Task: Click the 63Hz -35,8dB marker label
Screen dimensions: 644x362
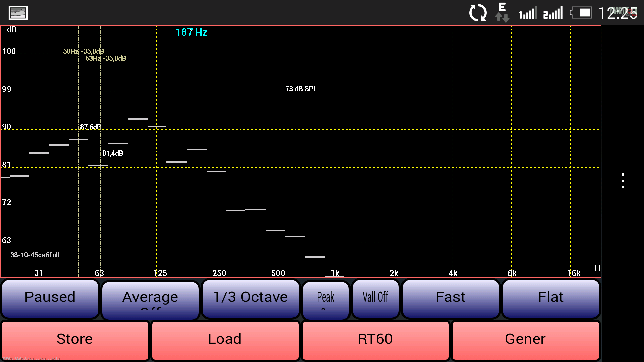Action: coord(106,58)
